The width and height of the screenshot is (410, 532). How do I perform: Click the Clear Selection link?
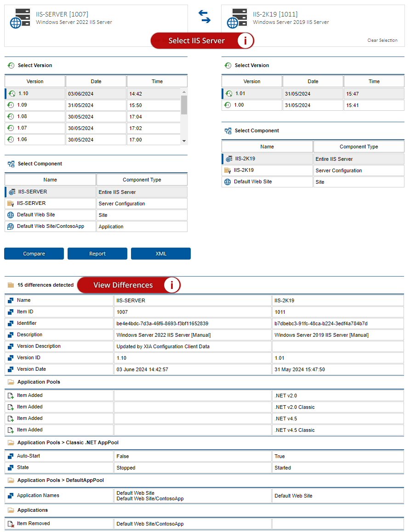[382, 40]
